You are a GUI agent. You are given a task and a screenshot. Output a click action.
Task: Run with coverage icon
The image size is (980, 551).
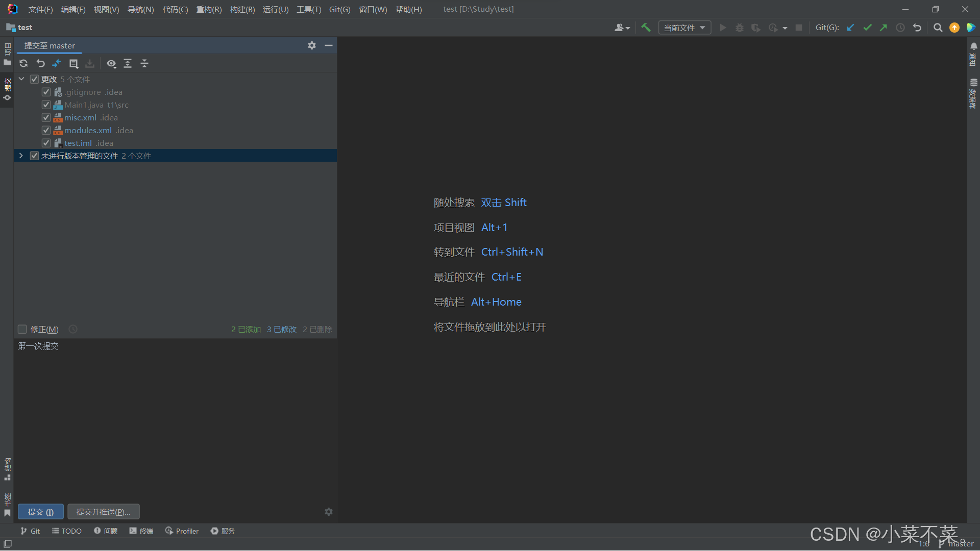pyautogui.click(x=756, y=28)
